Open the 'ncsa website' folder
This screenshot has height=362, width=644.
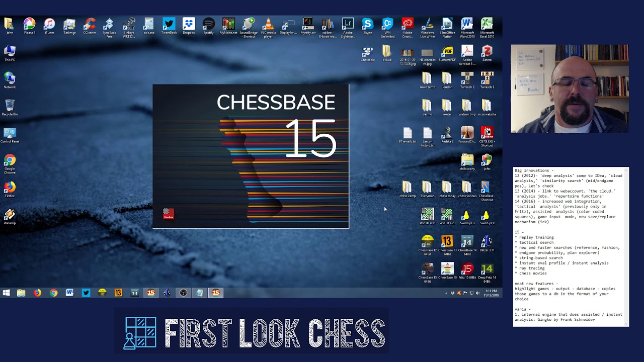click(487, 108)
